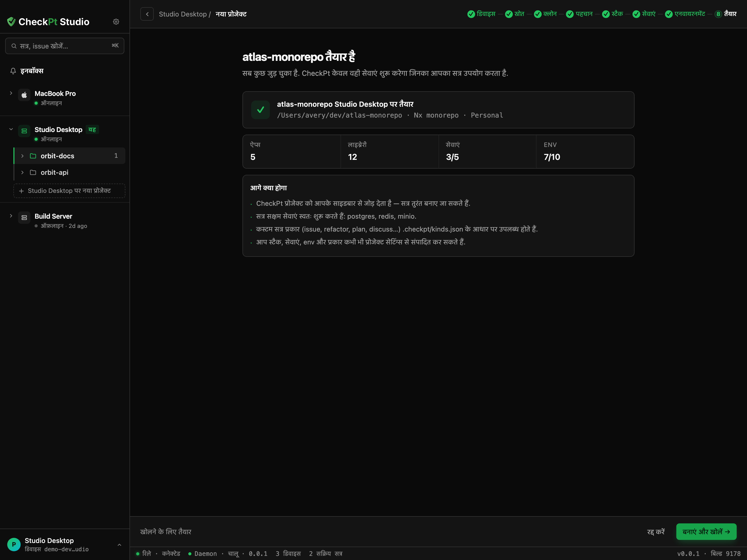Go to completed डिवाइस step

click(481, 14)
